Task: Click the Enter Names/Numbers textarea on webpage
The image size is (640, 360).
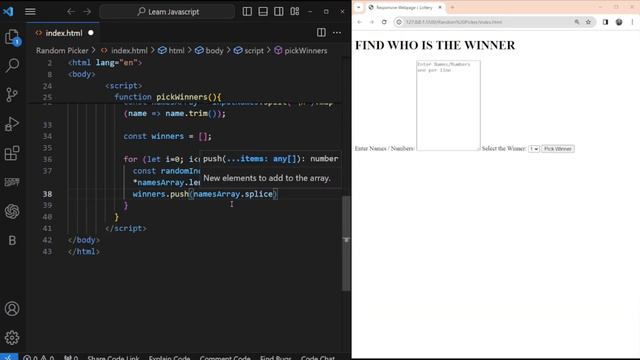Action: [x=448, y=105]
